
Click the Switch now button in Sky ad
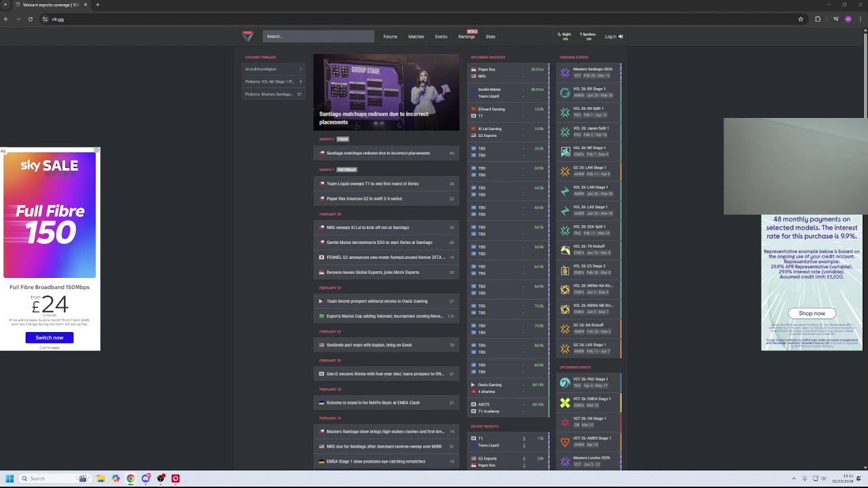[x=50, y=338]
